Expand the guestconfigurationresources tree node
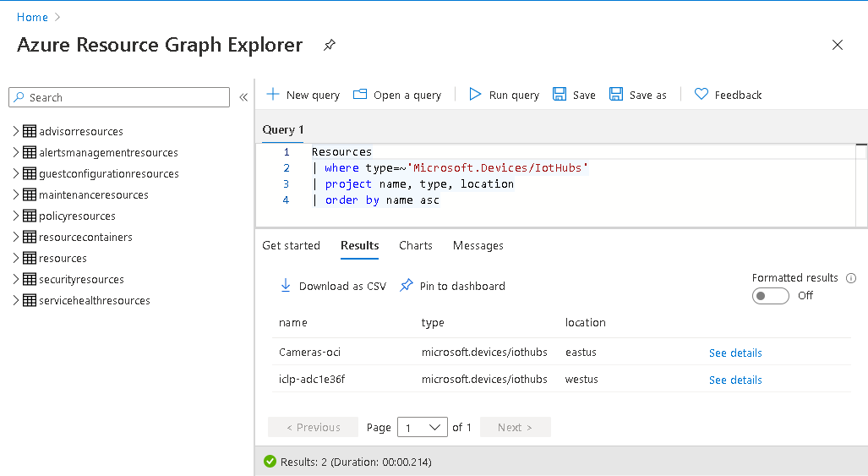This screenshot has width=868, height=476. coord(16,173)
